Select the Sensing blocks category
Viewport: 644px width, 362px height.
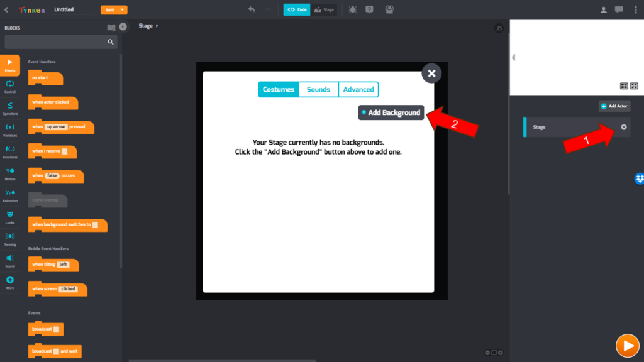[x=9, y=238]
